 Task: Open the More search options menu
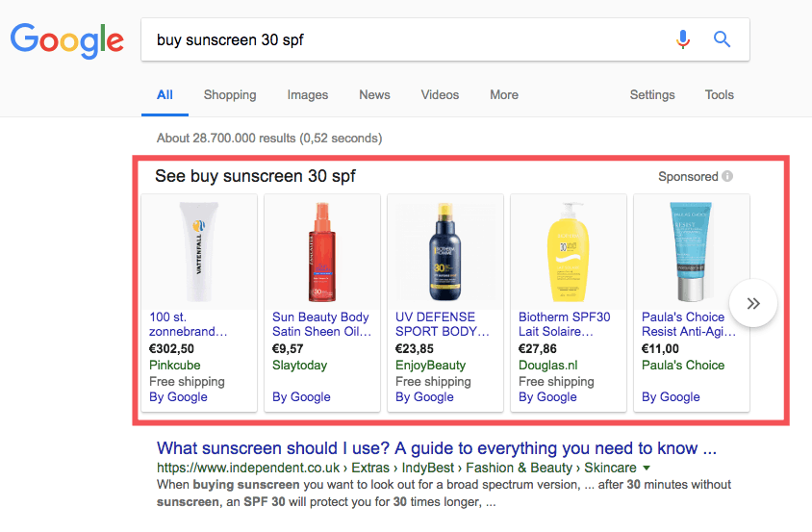coord(503,95)
